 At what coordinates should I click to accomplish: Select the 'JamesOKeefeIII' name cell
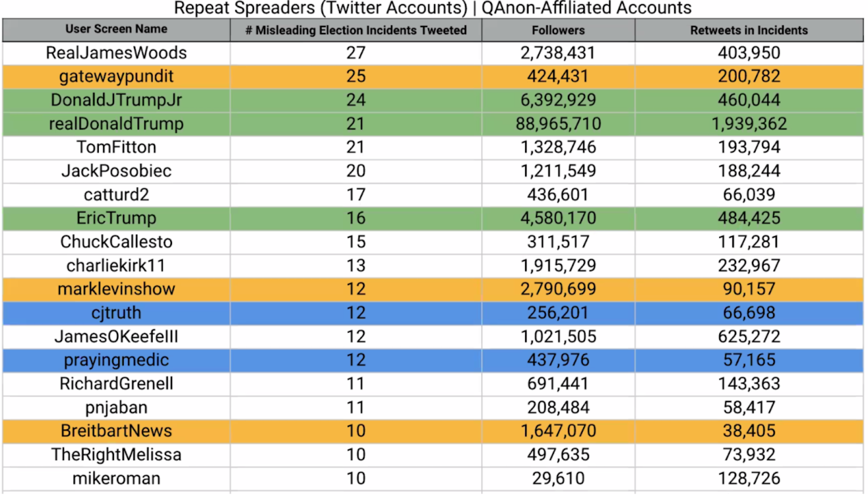[x=116, y=337]
